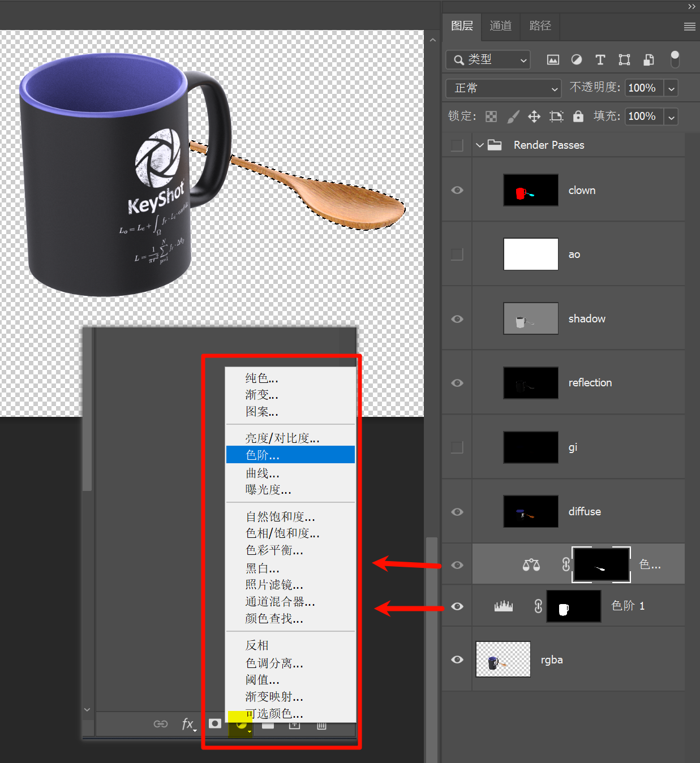This screenshot has width=700, height=763.
Task: Open the fx layer style button
Action: tap(188, 724)
